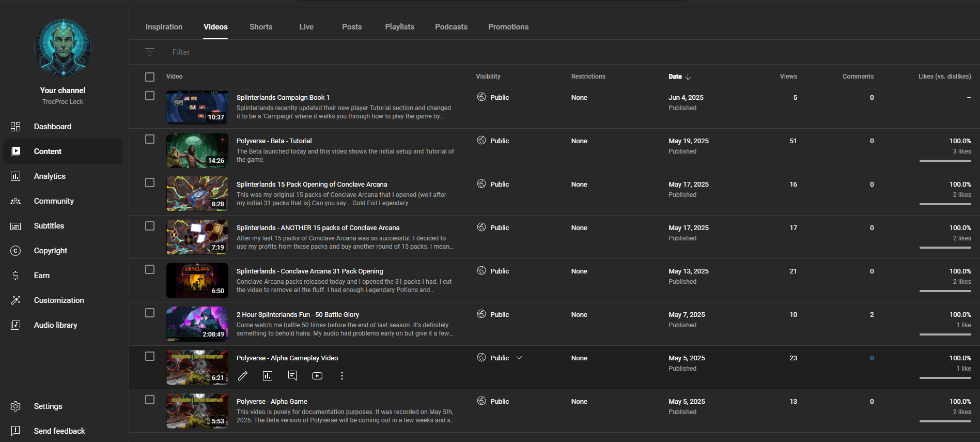The height and width of the screenshot is (442, 980).
Task: Select checkbox for ANOTHER 15 packs video
Action: tap(150, 226)
